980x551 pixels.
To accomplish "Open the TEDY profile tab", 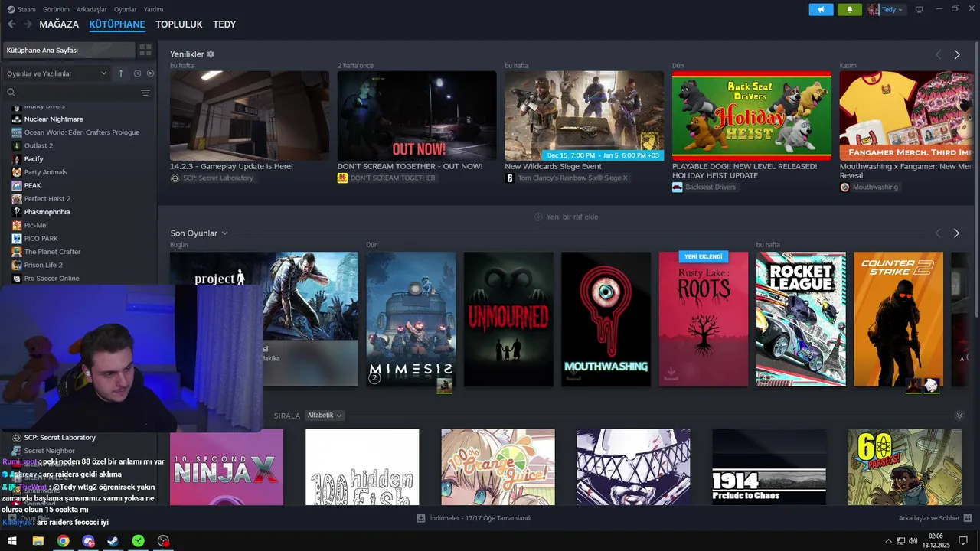I will click(x=224, y=24).
